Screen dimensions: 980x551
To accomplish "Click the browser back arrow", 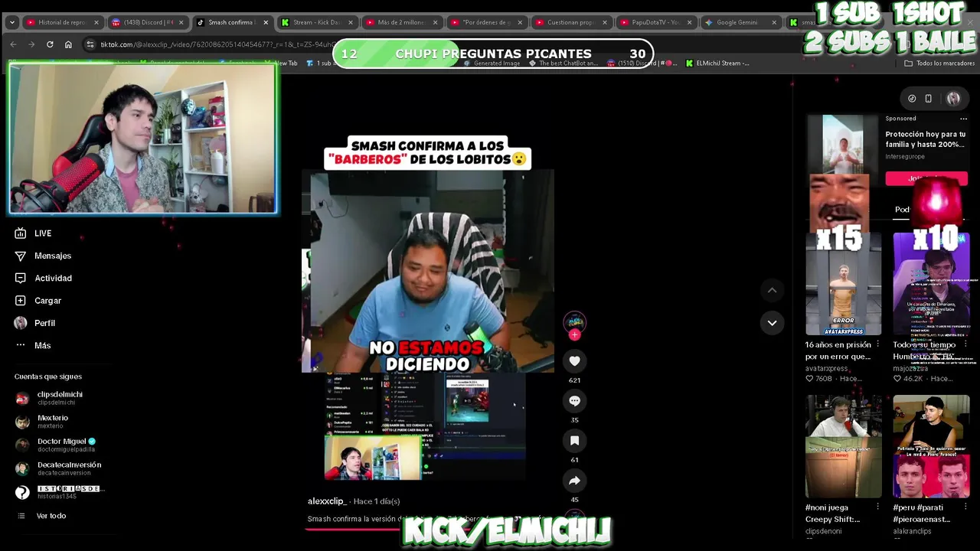I will 13,44.
